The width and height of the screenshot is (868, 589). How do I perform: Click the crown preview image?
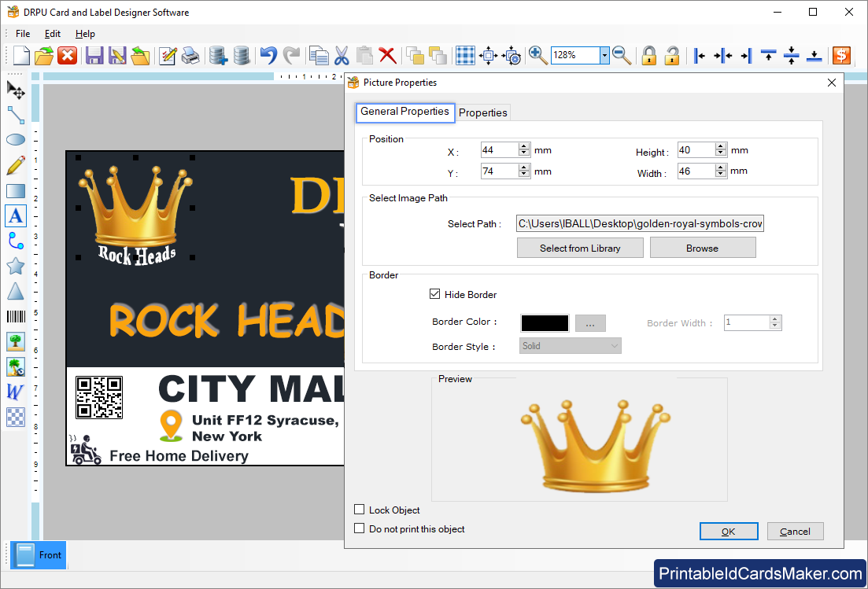595,445
